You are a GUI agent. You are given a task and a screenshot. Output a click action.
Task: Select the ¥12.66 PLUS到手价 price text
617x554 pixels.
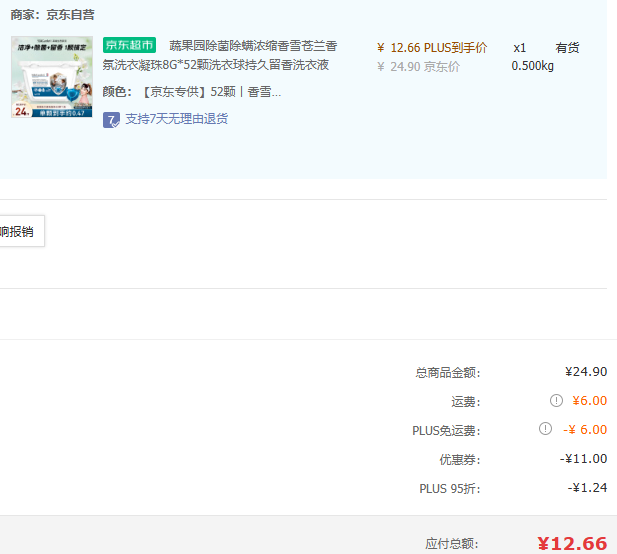pyautogui.click(x=432, y=48)
